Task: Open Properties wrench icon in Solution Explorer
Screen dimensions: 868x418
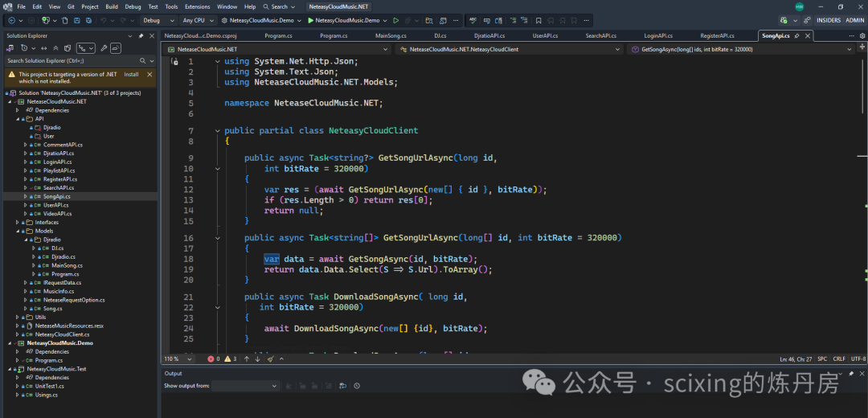Action: coord(104,48)
